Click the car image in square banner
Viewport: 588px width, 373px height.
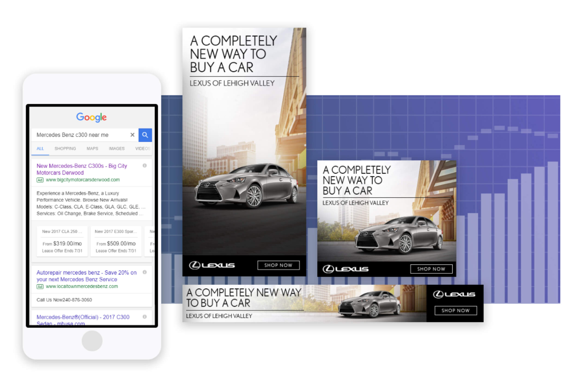tap(399, 235)
